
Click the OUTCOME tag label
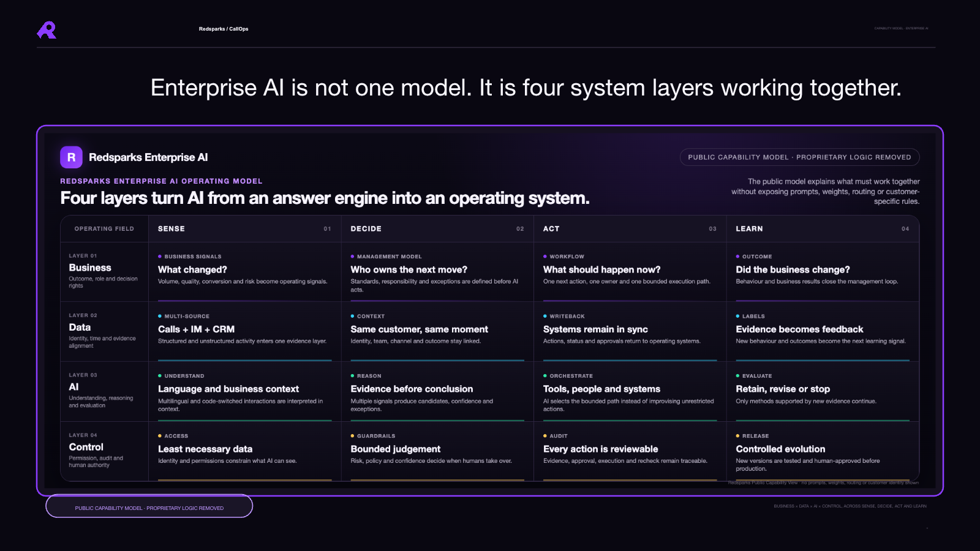tap(757, 257)
